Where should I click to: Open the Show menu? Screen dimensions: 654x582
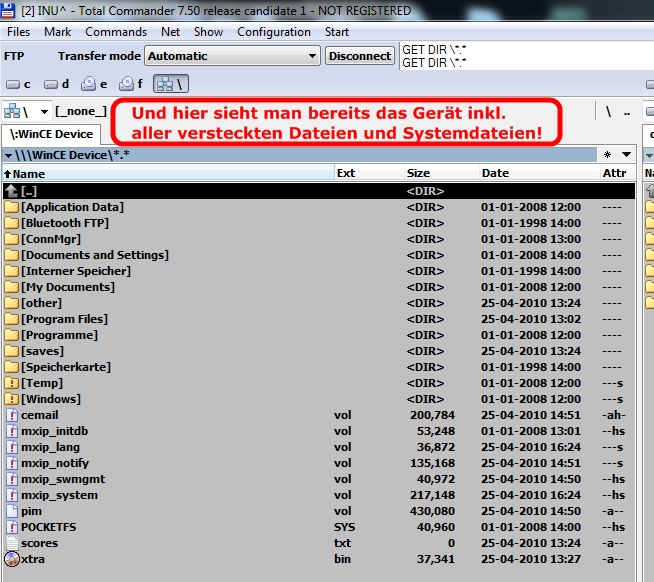(x=208, y=32)
